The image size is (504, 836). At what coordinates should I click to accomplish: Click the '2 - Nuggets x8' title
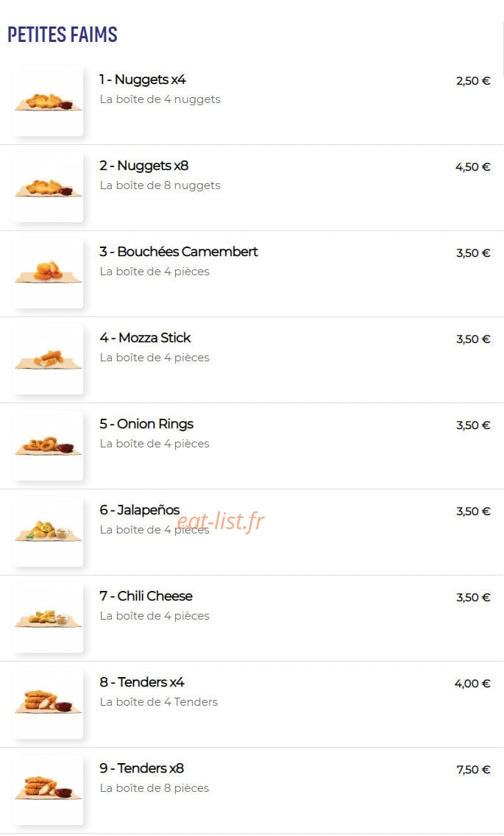click(x=144, y=166)
